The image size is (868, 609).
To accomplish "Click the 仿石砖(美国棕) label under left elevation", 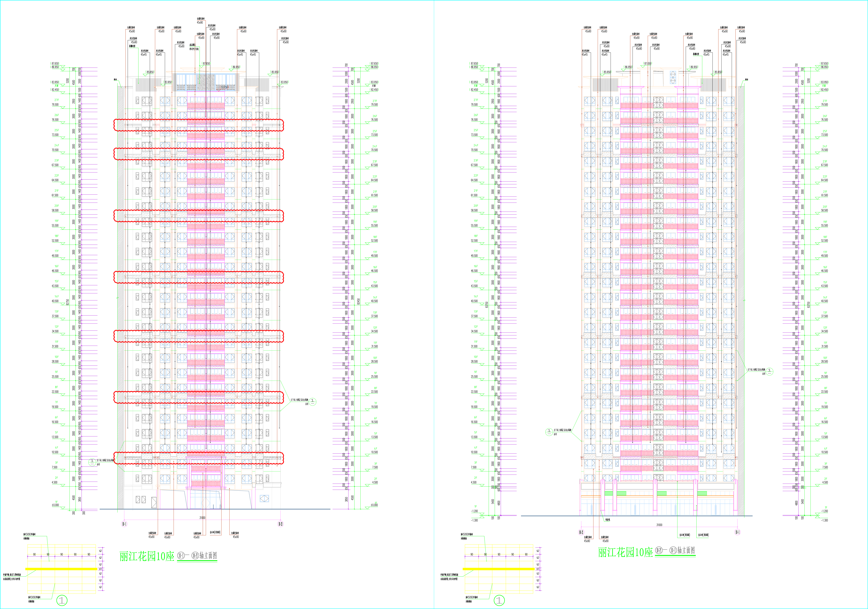I will tap(215, 533).
